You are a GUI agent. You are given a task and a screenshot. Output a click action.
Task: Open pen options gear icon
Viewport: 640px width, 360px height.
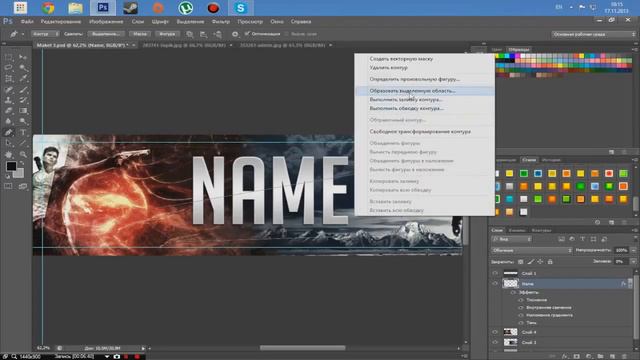[235, 34]
